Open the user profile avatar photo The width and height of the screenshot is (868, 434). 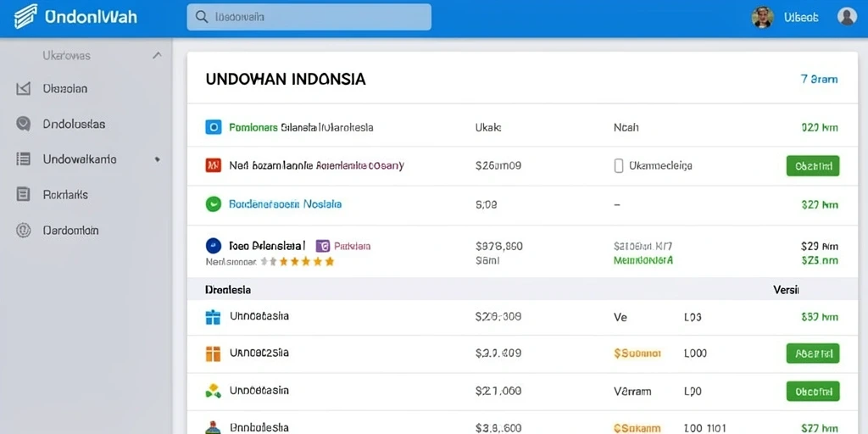click(762, 17)
